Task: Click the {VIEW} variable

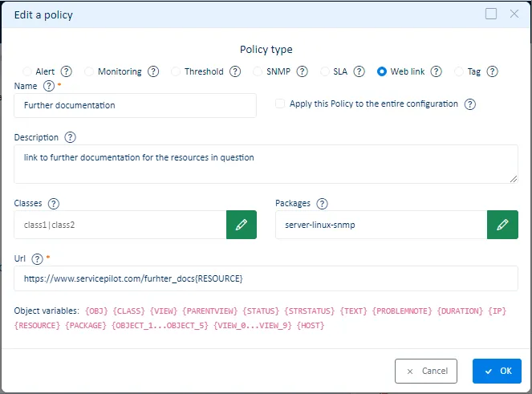Action: (164, 311)
